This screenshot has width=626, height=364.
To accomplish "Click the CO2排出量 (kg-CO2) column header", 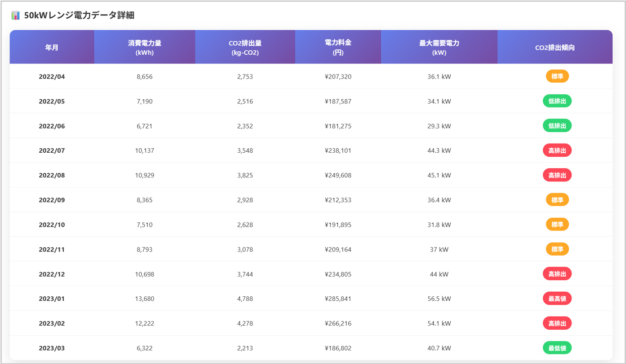I will click(x=245, y=48).
